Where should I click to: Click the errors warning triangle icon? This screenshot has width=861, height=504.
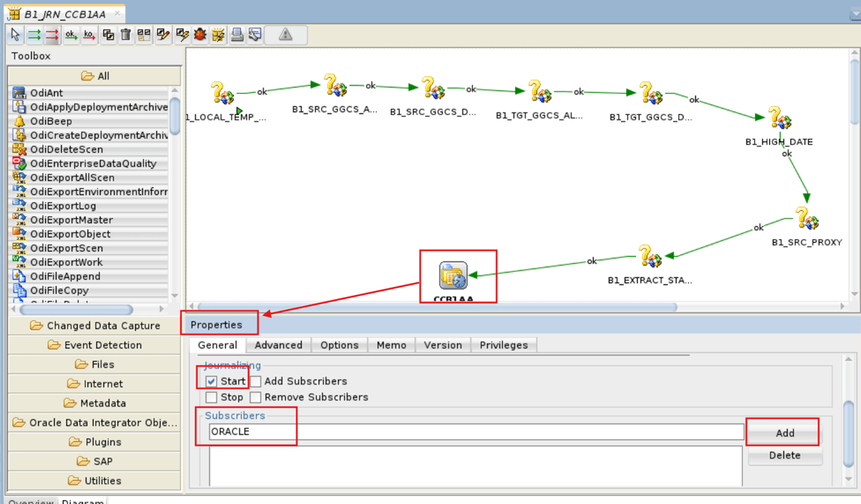[286, 35]
